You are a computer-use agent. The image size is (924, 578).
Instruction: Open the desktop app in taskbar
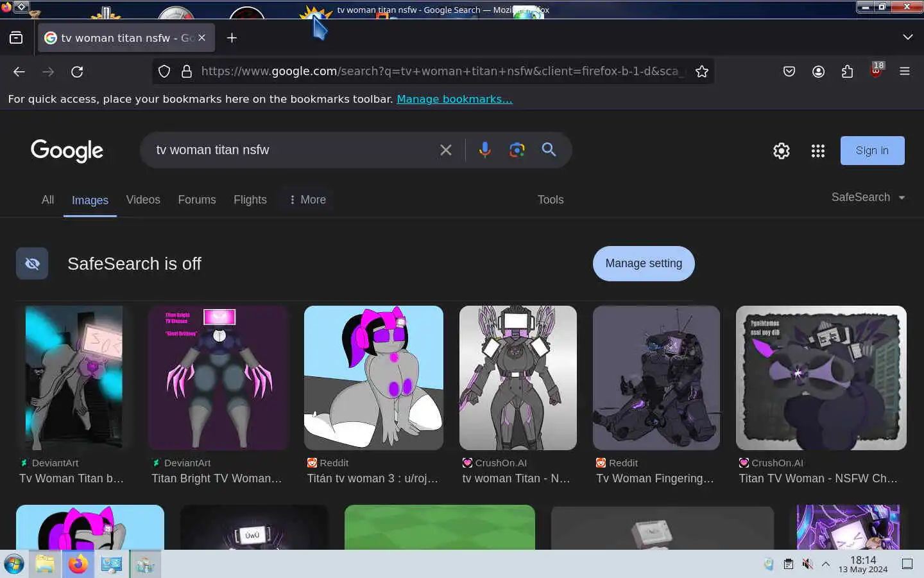112,565
